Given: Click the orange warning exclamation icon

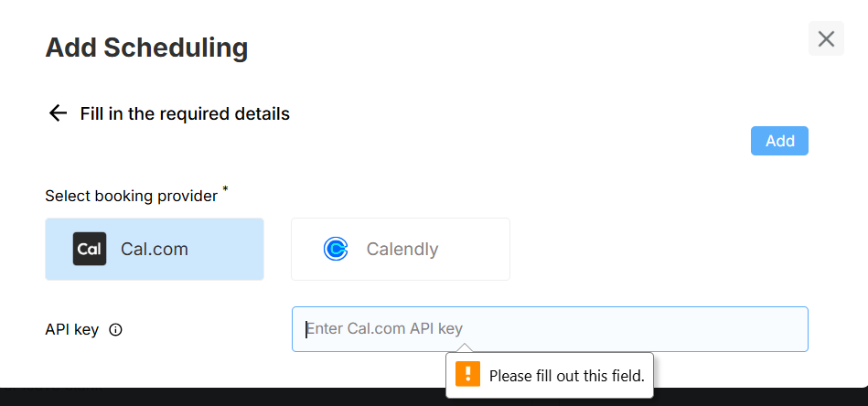Looking at the screenshot, I should [x=467, y=374].
